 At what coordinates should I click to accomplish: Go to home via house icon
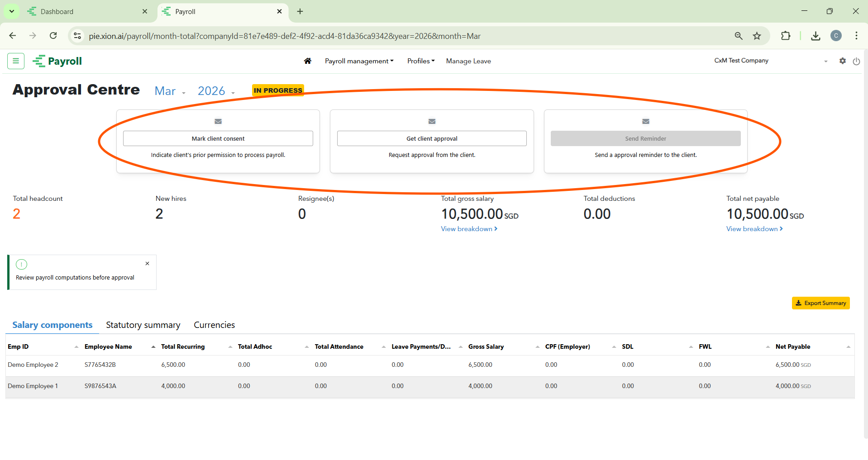(308, 61)
